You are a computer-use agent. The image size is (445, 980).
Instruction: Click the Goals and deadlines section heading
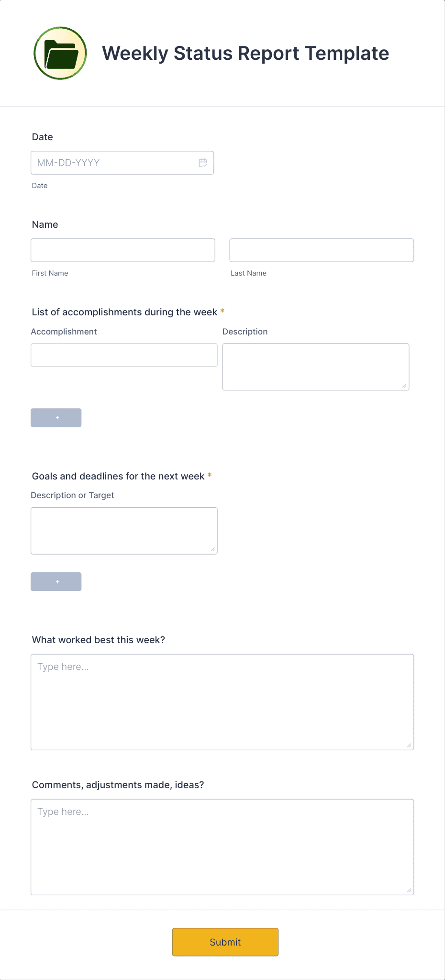[118, 476]
